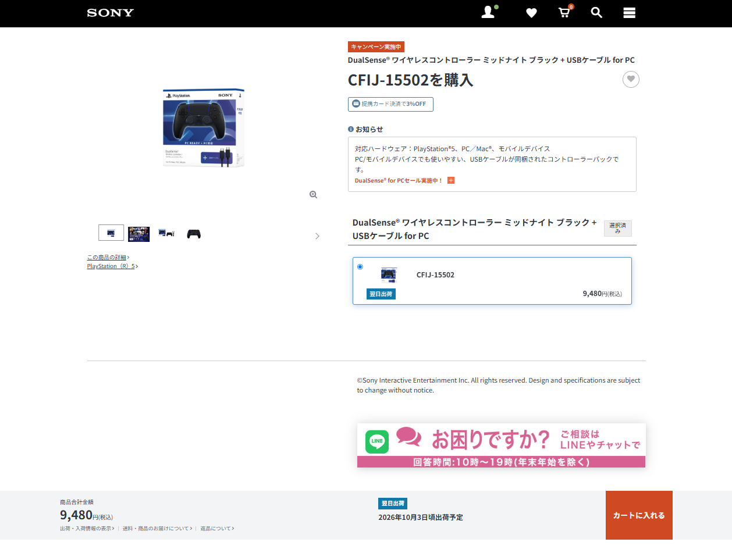This screenshot has height=560, width=732.
Task: Click the 選択済み button
Action: (x=617, y=229)
